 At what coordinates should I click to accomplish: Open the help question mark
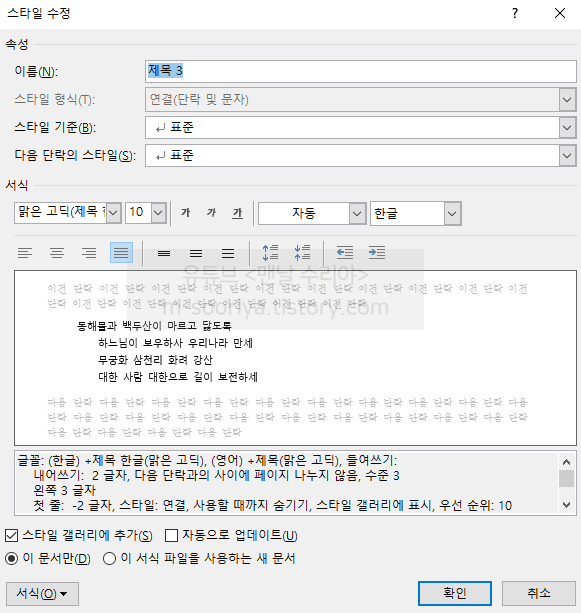point(515,13)
